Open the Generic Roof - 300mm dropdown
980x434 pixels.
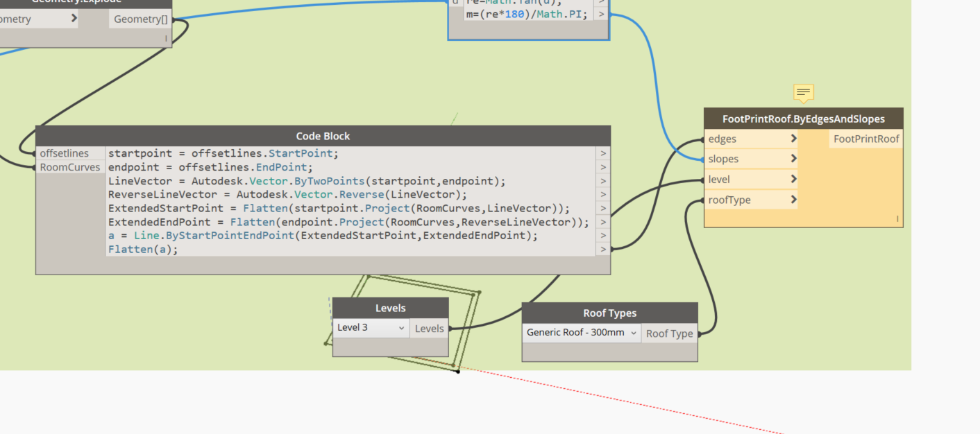581,332
